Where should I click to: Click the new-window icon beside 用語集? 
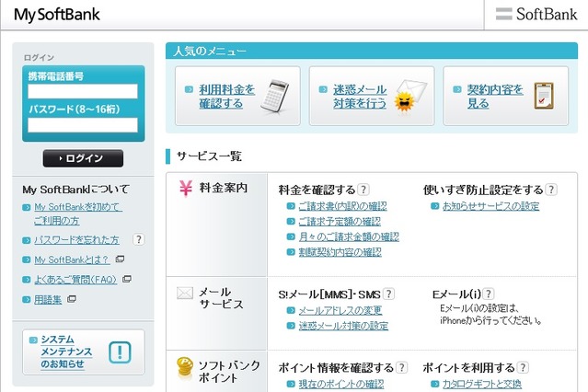[71, 299]
